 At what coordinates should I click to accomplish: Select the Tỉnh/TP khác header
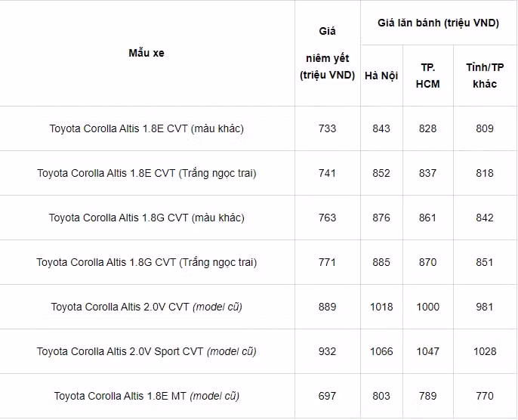(485, 76)
